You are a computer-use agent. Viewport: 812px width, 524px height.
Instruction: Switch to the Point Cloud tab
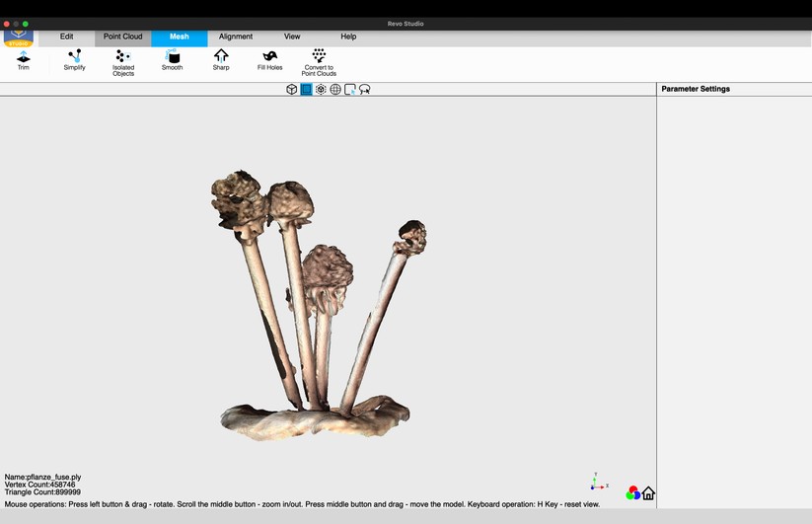point(123,37)
